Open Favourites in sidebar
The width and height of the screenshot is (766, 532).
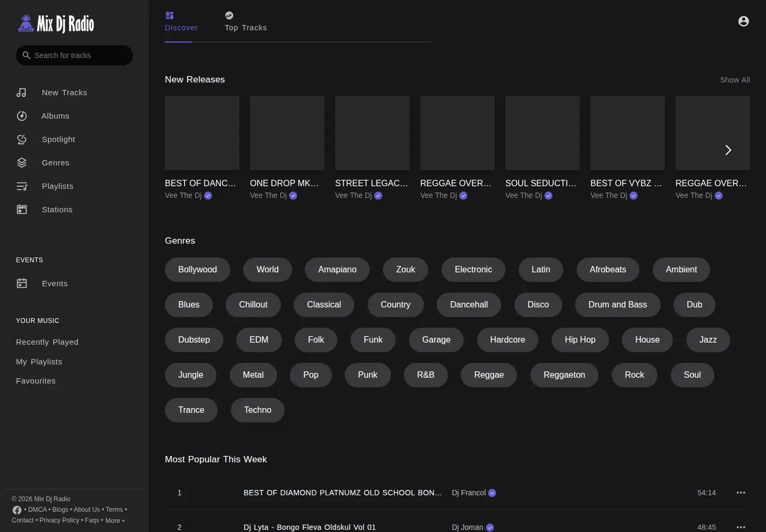click(x=36, y=381)
